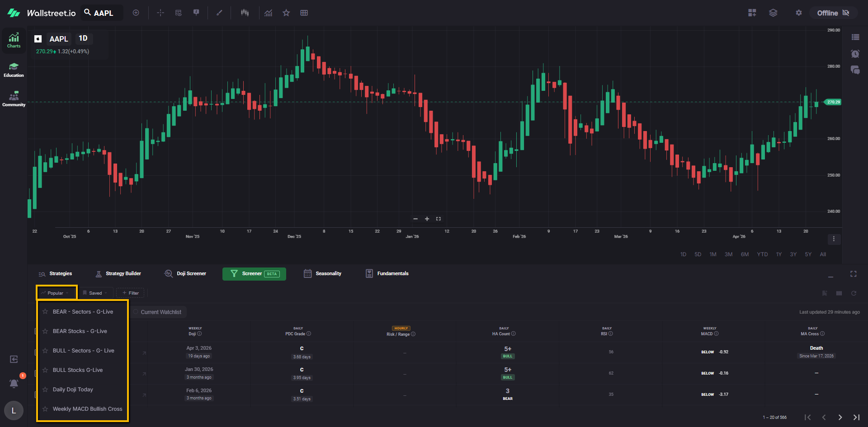Open candlestick chart type selector
Viewport: 868px width, 427px height.
(245, 13)
